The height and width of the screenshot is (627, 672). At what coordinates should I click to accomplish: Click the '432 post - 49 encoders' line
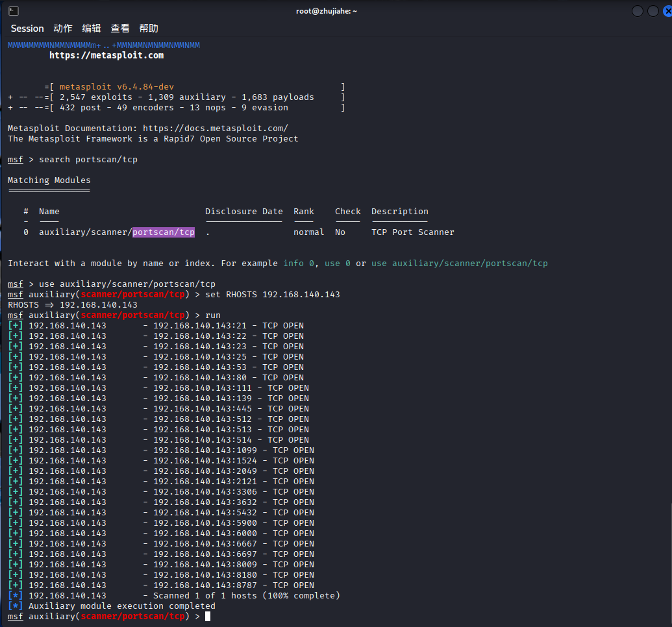[x=176, y=108]
